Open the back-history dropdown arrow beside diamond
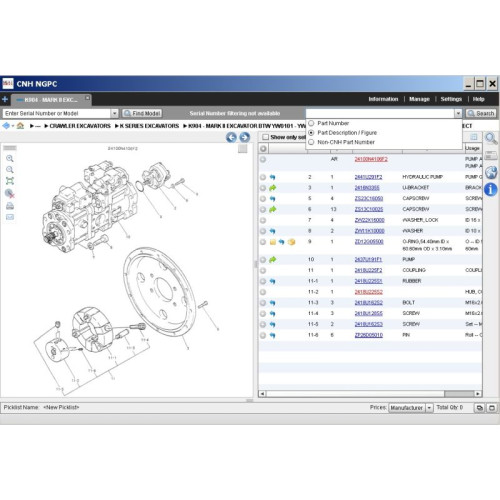 pyautogui.click(x=13, y=126)
